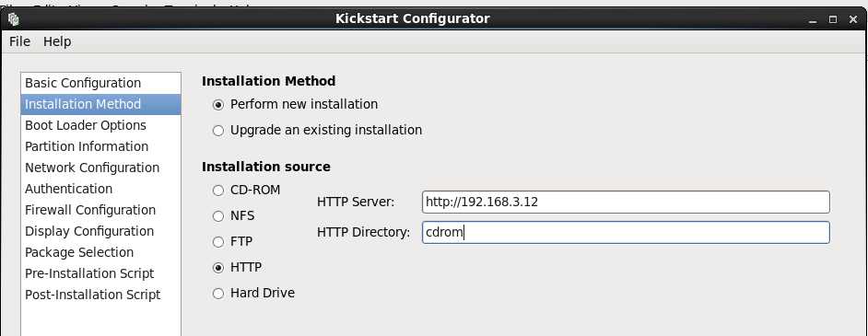The width and height of the screenshot is (868, 336).
Task: Open the Authentication section
Action: click(100, 189)
